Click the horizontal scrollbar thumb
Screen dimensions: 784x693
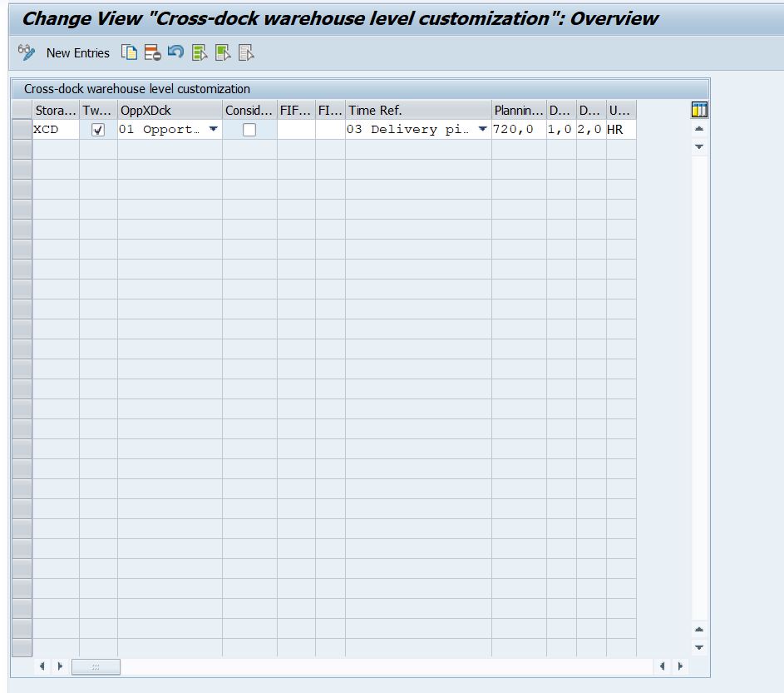coord(96,666)
